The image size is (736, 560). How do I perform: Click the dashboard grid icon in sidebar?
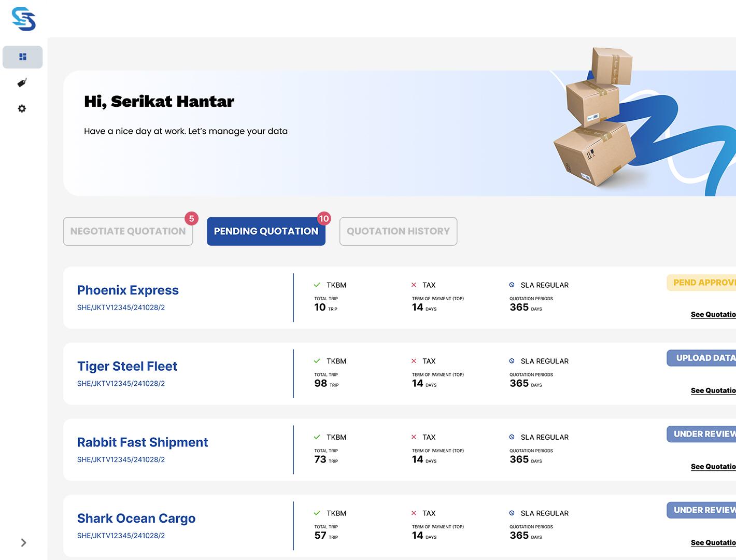tap(22, 57)
